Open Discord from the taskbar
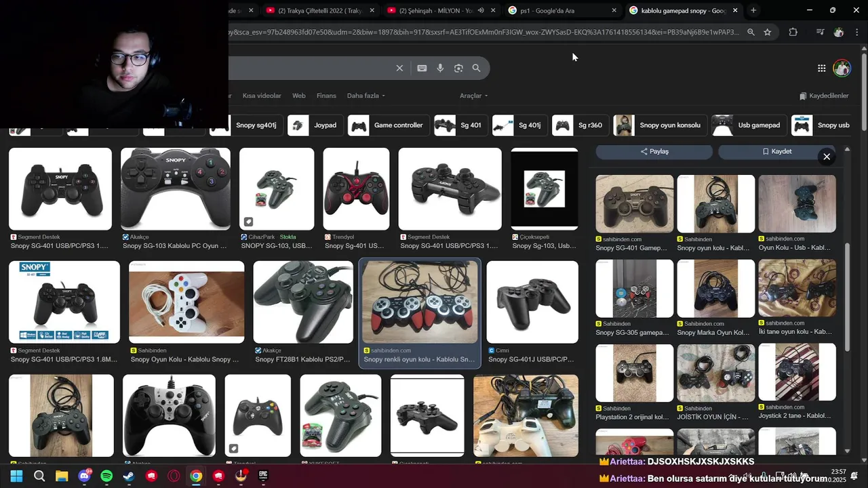The width and height of the screenshot is (868, 488). (x=84, y=476)
